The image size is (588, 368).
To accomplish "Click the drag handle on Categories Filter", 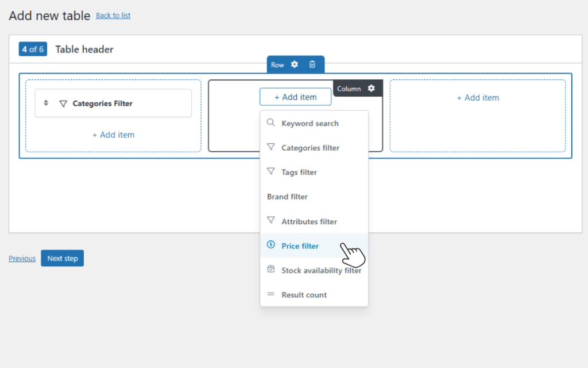I will point(47,103).
